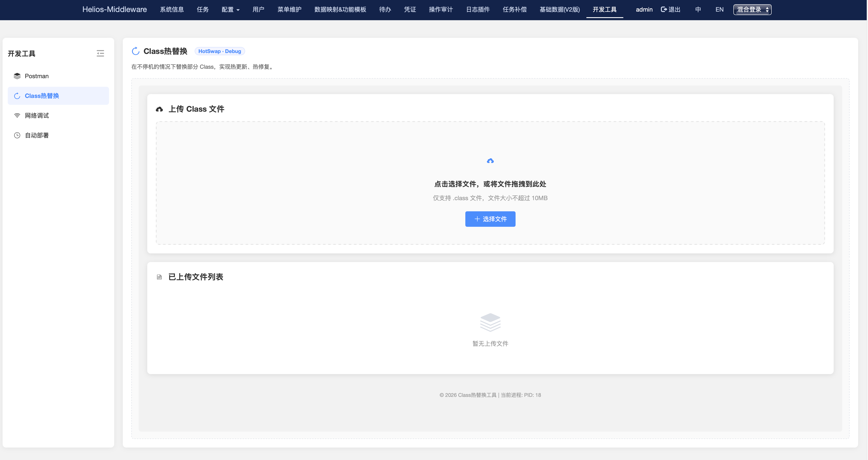The height and width of the screenshot is (460, 868).
Task: Collapse the 开发工具 sidebar panel
Action: click(x=100, y=53)
